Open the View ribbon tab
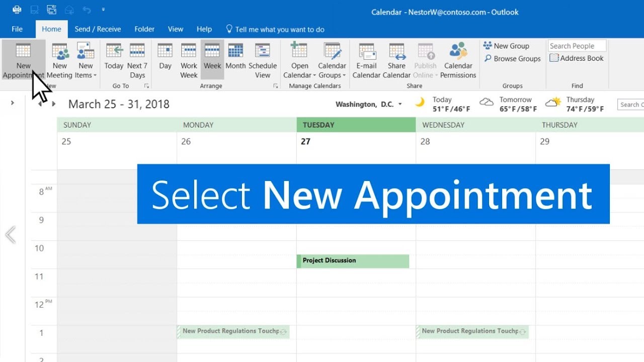 [x=176, y=29]
